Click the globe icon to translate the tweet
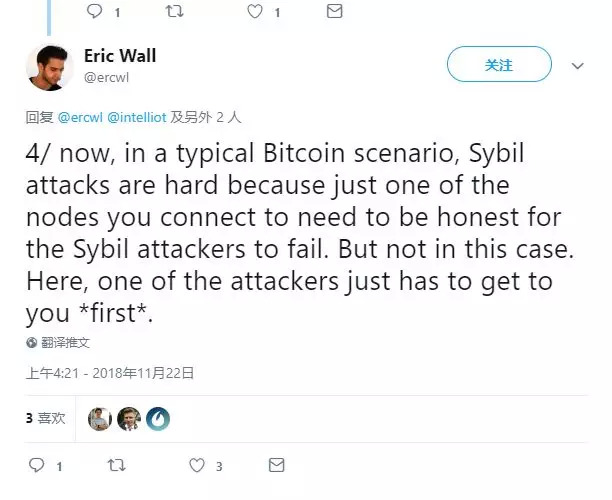The height and width of the screenshot is (500, 612). 32,342
